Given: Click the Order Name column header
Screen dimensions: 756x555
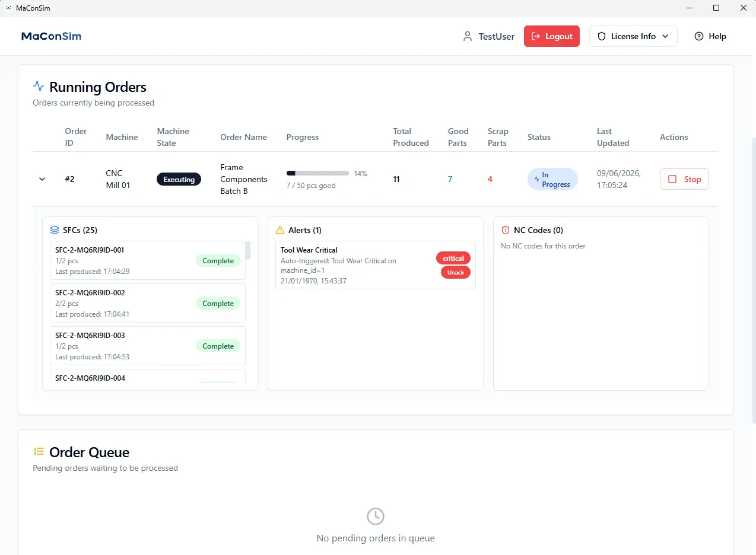Looking at the screenshot, I should pos(243,137).
